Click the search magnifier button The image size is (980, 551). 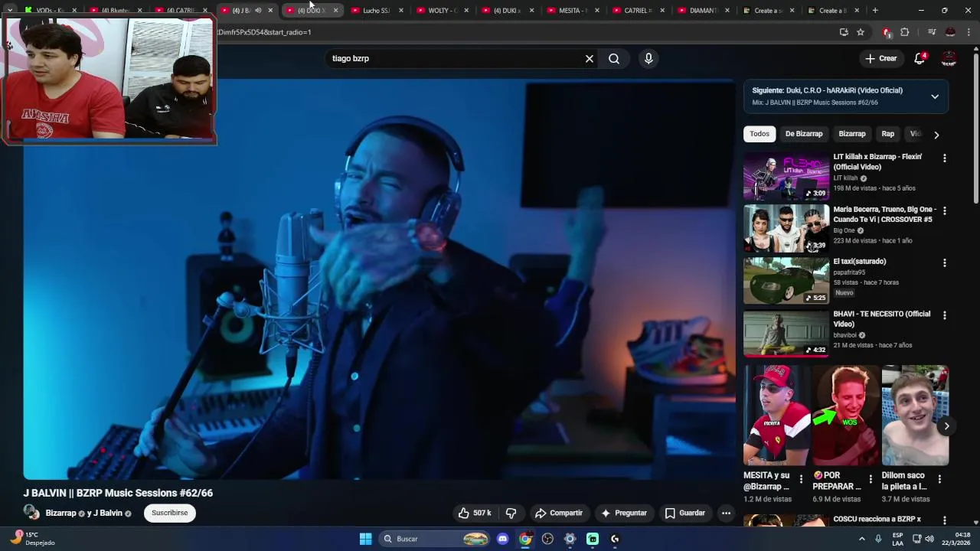pos(614,59)
